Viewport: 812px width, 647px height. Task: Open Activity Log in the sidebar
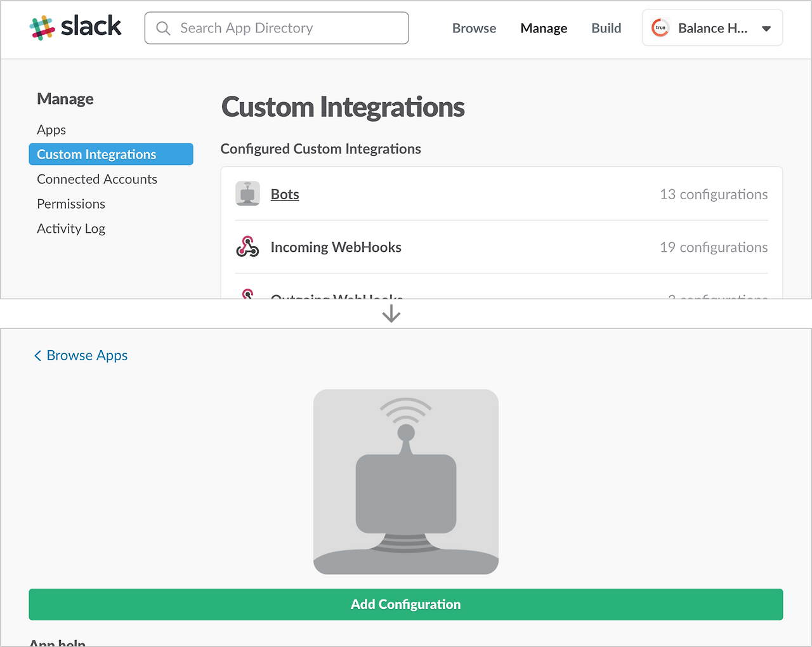[x=71, y=228]
